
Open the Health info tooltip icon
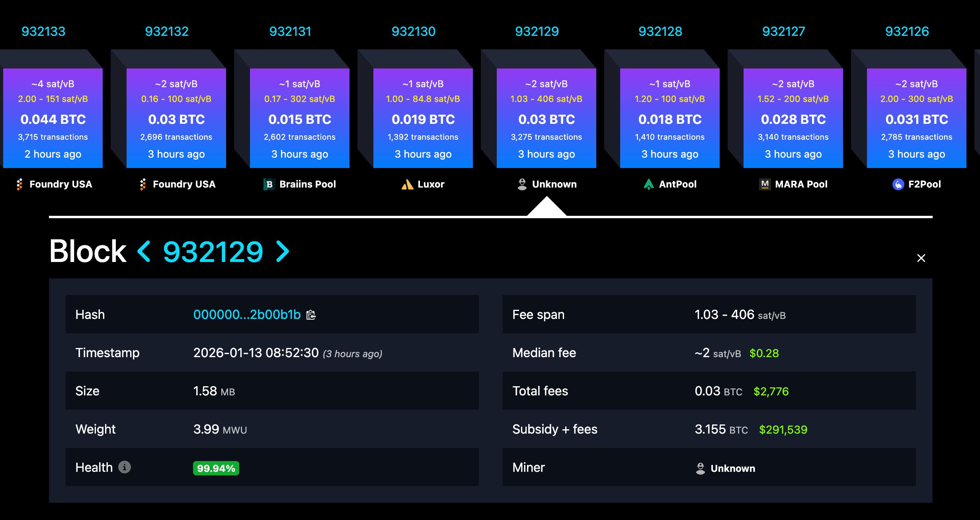(x=125, y=467)
